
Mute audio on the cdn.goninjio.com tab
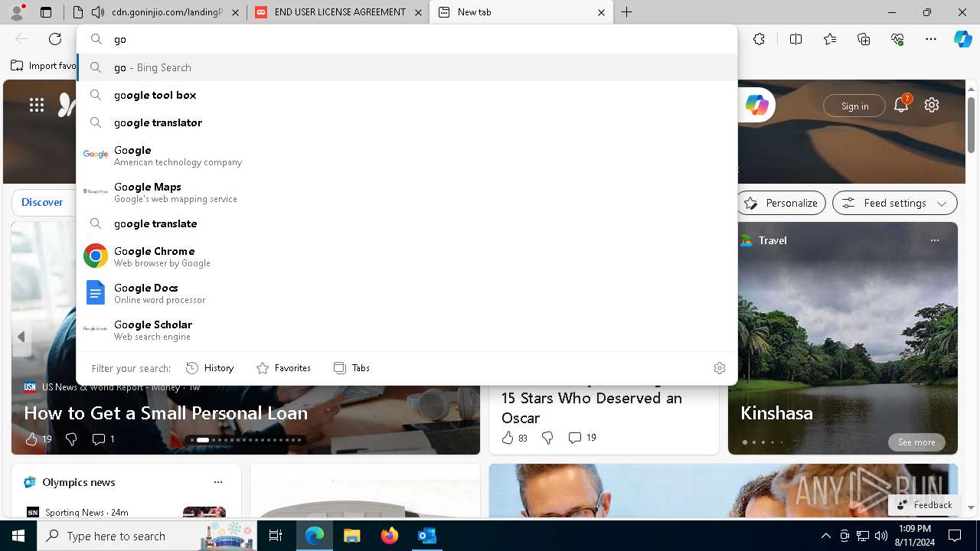click(x=97, y=12)
